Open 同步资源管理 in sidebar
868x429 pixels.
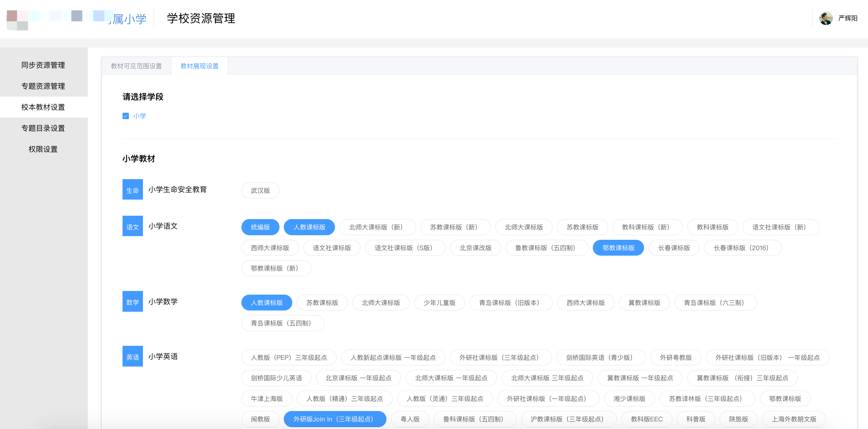click(43, 65)
